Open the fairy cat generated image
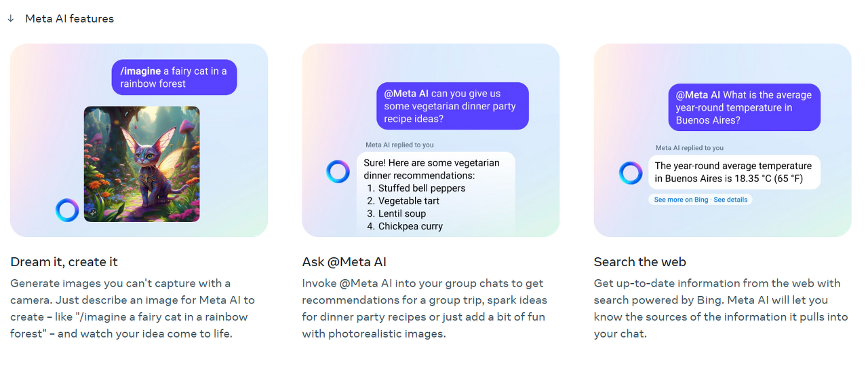 click(x=142, y=164)
